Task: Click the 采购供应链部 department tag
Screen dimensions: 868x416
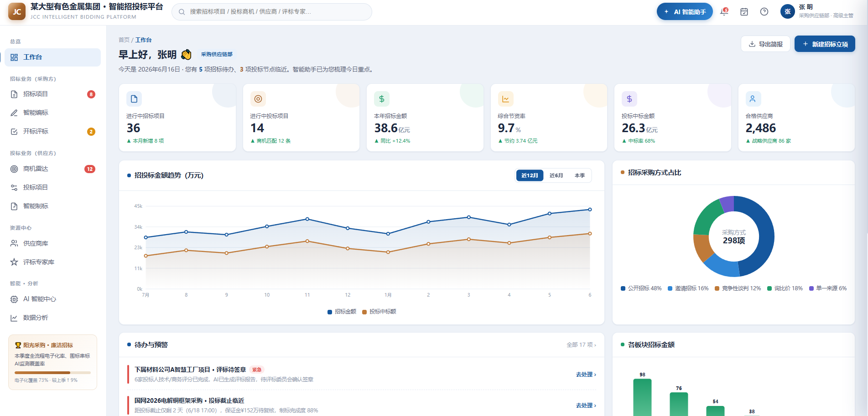Action: point(217,55)
